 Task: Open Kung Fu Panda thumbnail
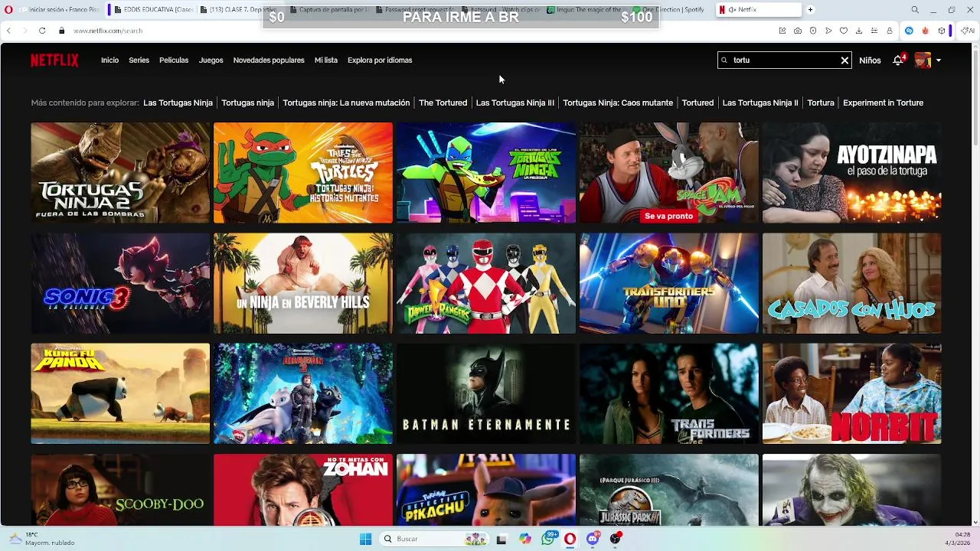[120, 393]
